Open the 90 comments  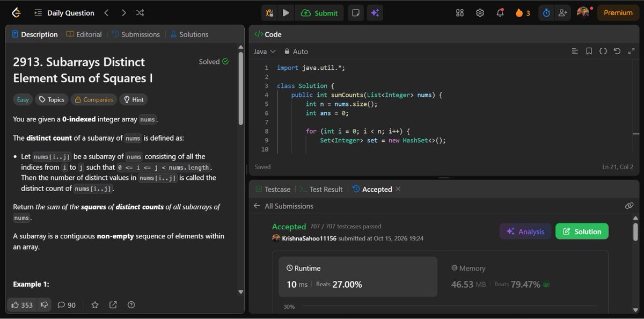coord(67,305)
